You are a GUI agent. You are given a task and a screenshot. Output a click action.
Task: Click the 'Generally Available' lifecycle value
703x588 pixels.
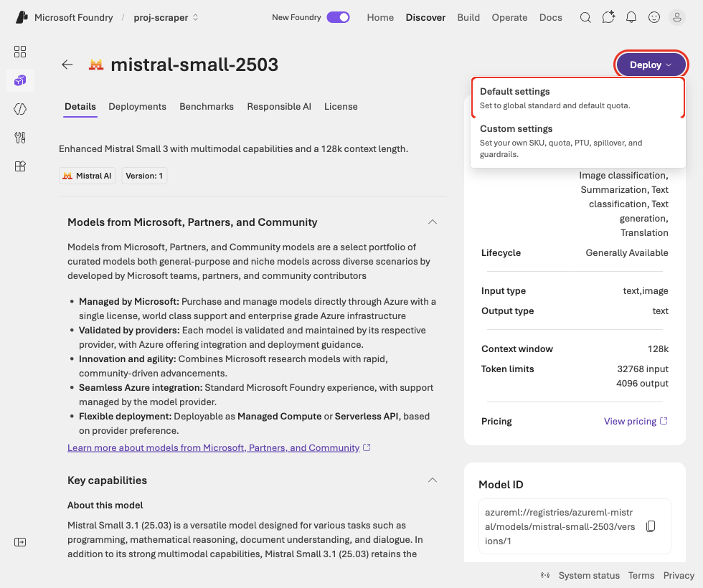627,252
